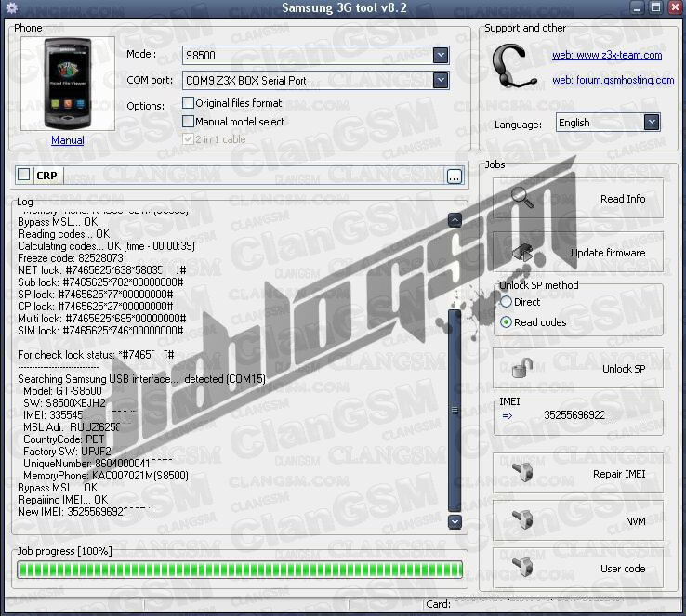Click the New IMEI log line
The height and width of the screenshot is (616, 686).
click(x=86, y=512)
